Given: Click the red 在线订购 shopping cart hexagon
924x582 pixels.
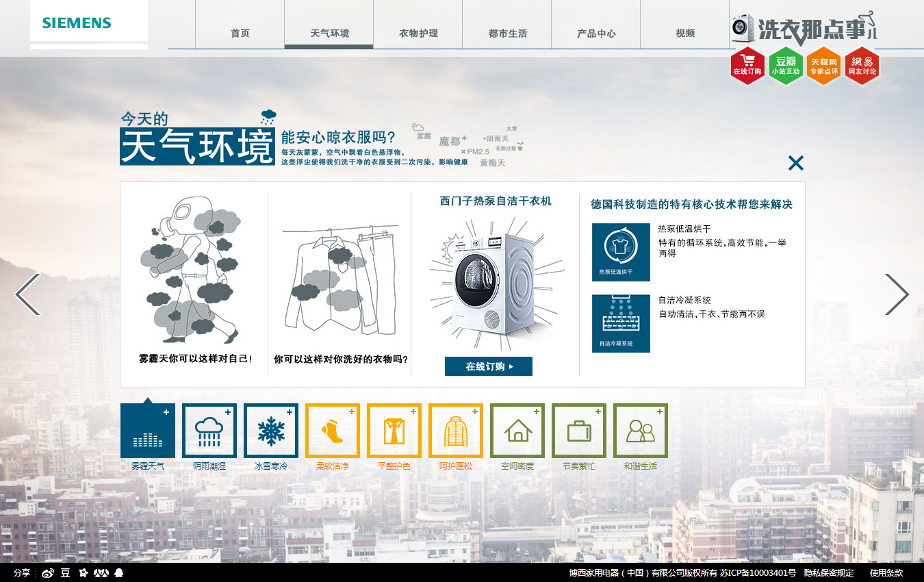Looking at the screenshot, I should [x=747, y=66].
